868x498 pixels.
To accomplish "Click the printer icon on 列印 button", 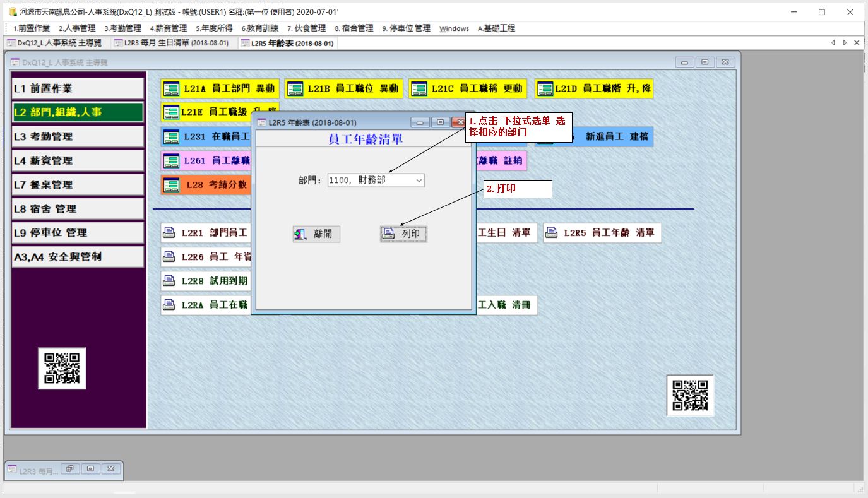I will [x=389, y=234].
